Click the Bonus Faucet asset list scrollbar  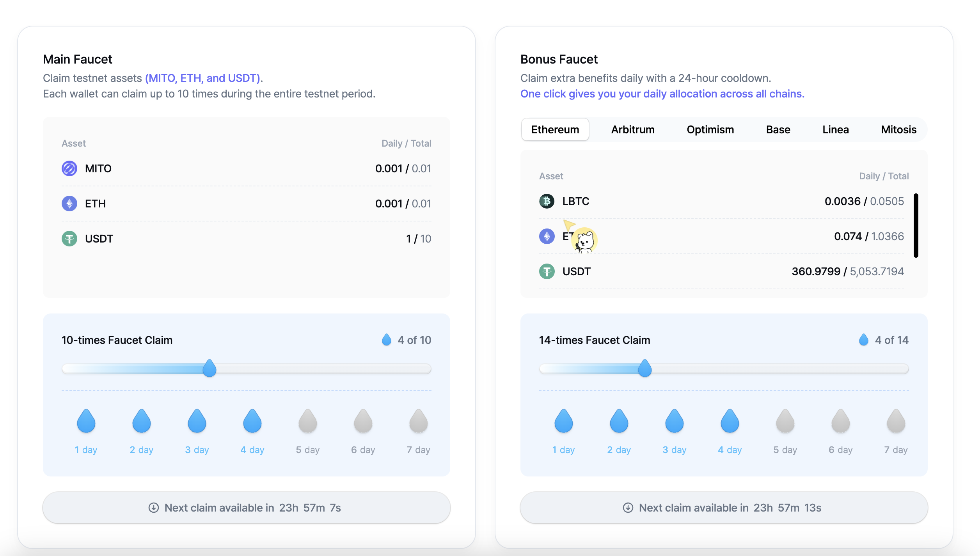pyautogui.click(x=916, y=225)
